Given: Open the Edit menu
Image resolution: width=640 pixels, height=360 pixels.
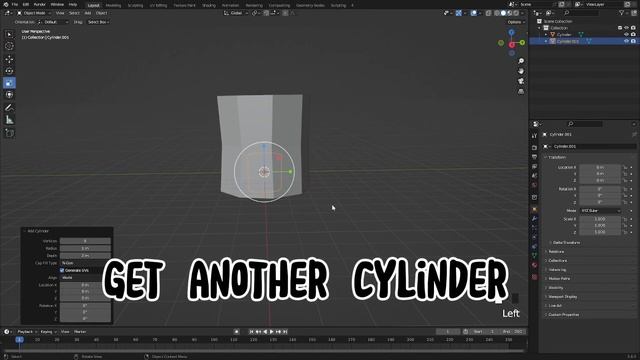Looking at the screenshot, I should [26, 4].
